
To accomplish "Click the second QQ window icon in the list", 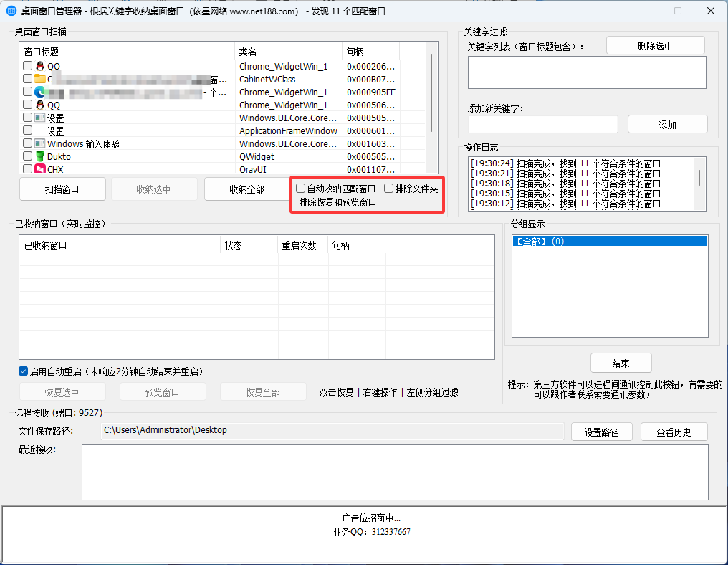I will 42,105.
